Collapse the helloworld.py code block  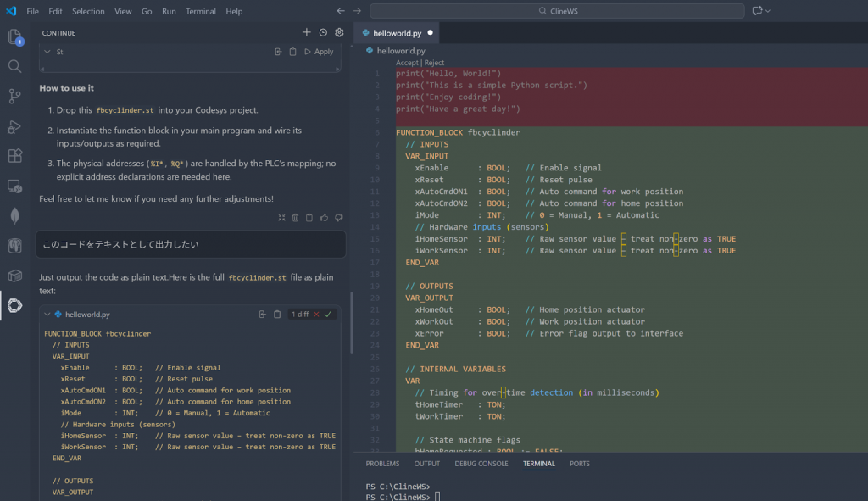coord(47,315)
